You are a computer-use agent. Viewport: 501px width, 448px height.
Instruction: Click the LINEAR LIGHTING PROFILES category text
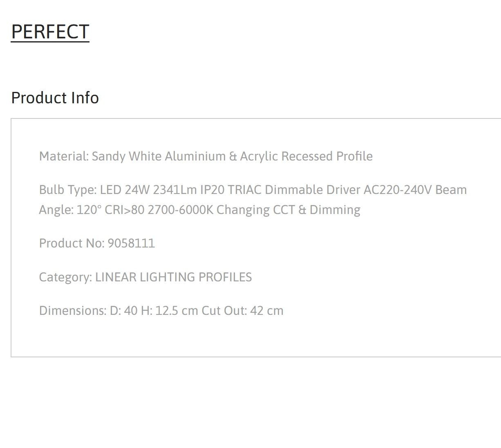173,277
